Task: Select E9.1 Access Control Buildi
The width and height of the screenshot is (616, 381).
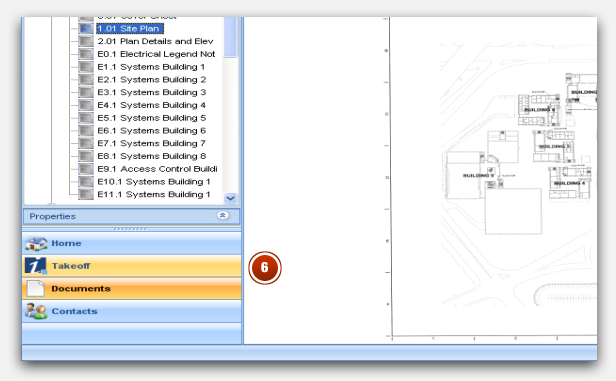Action: click(157, 169)
